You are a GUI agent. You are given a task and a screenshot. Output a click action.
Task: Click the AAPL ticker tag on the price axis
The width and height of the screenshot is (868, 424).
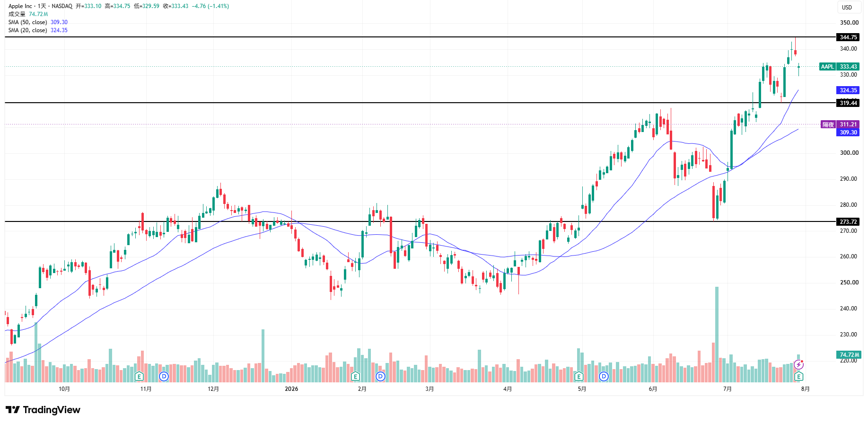coord(827,67)
